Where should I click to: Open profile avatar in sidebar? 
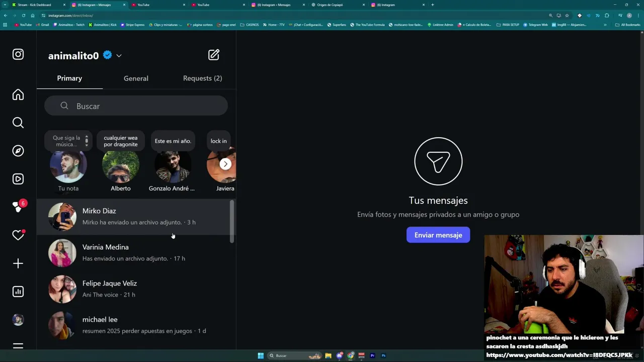(18, 320)
